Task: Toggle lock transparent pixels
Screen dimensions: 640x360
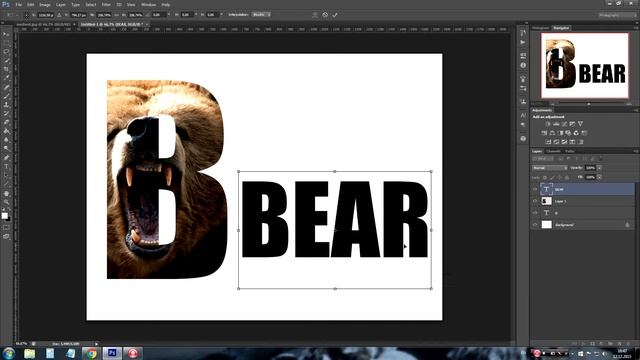Action: (x=545, y=177)
